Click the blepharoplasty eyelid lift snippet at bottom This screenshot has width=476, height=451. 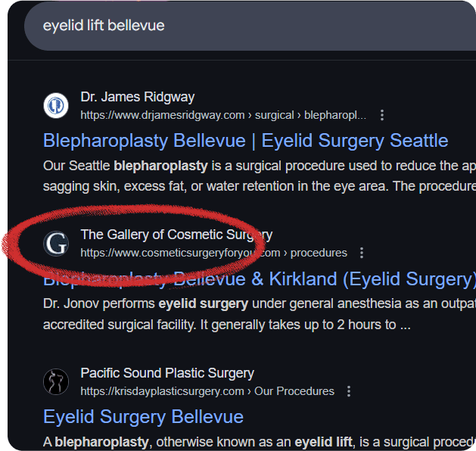coord(260,442)
